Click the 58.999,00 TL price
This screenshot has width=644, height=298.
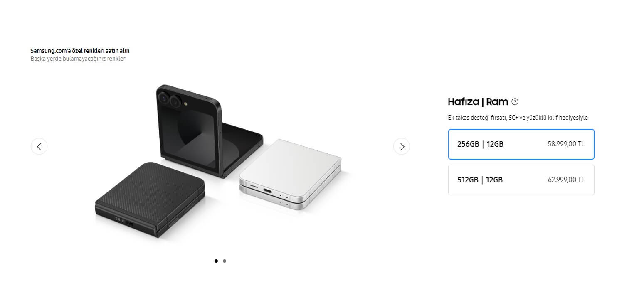(566, 144)
